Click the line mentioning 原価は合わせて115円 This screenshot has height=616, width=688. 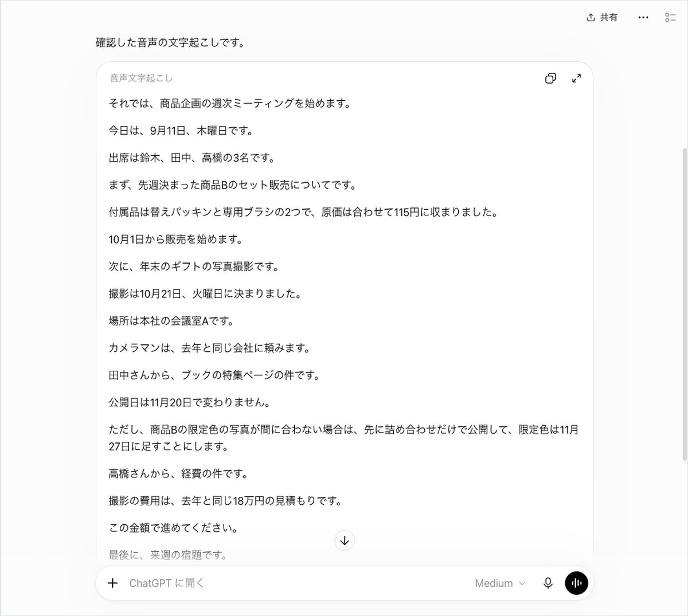(303, 212)
